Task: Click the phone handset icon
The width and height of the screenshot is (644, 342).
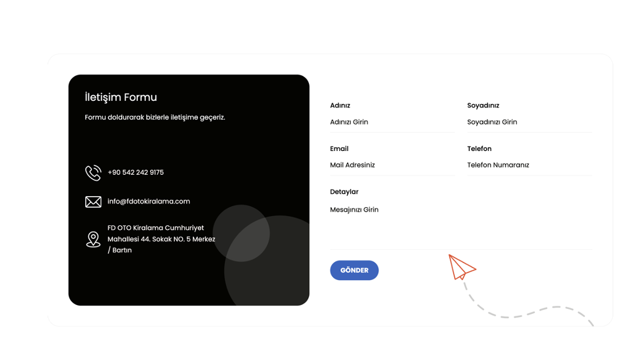Action: tap(93, 173)
